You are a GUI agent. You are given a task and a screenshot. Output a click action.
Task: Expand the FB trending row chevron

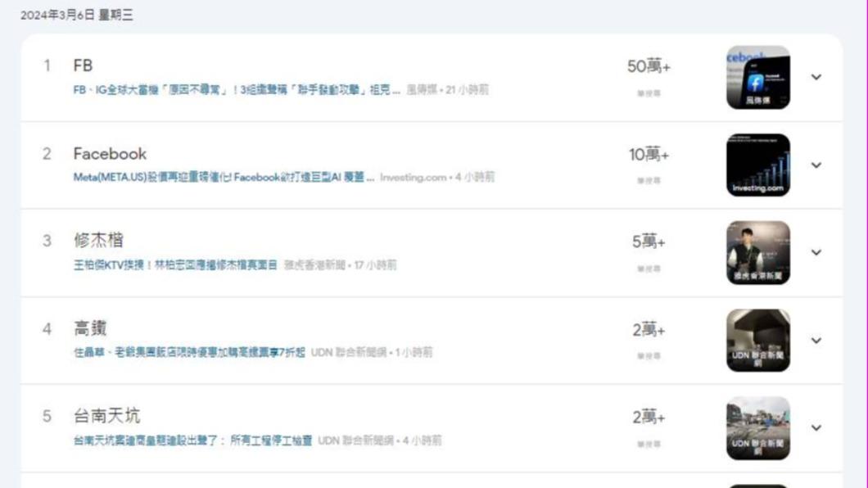[x=816, y=77]
